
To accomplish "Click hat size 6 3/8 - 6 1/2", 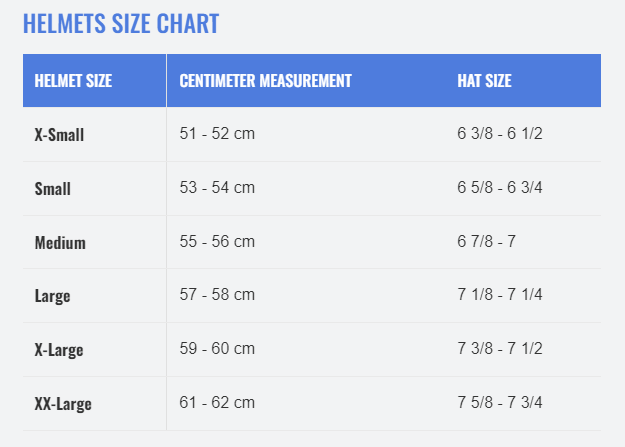I will pos(500,134).
